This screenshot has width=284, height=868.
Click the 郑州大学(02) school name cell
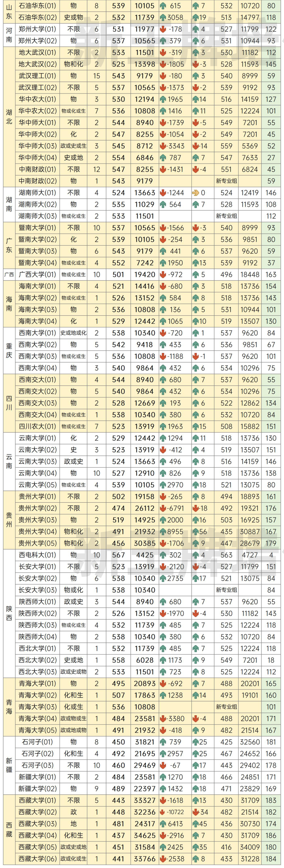point(37,41)
